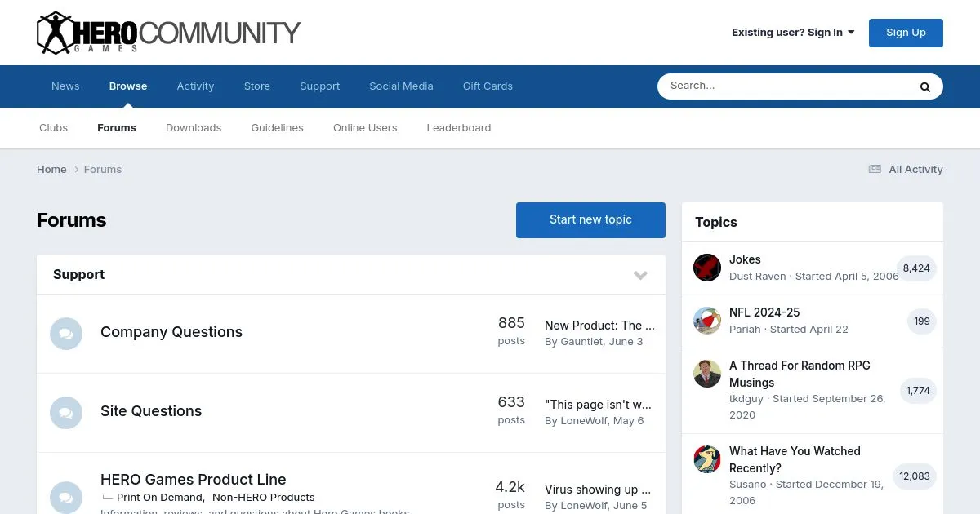Open the Support menu in navigation bar
The image size is (980, 514).
click(x=319, y=86)
